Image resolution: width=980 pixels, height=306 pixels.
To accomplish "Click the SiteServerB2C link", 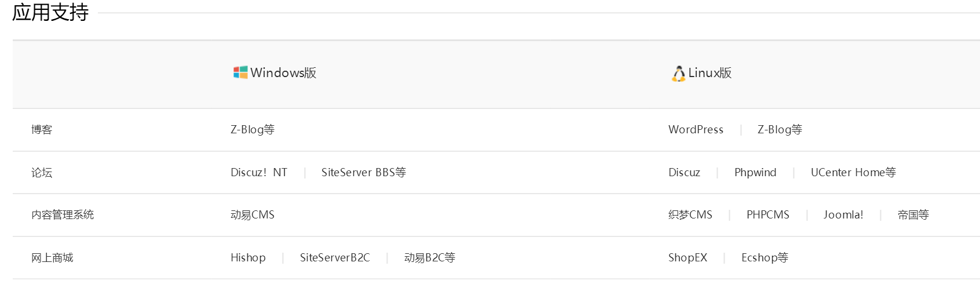I will click(335, 258).
